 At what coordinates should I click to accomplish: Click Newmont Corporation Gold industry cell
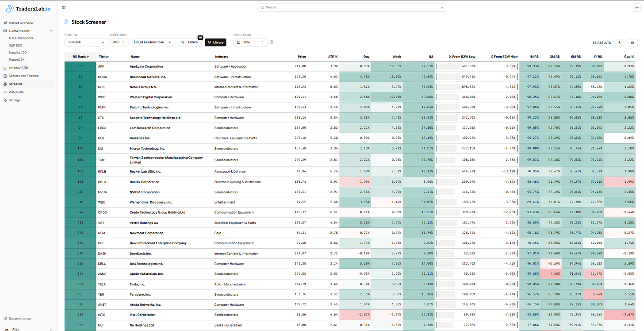coord(218,233)
